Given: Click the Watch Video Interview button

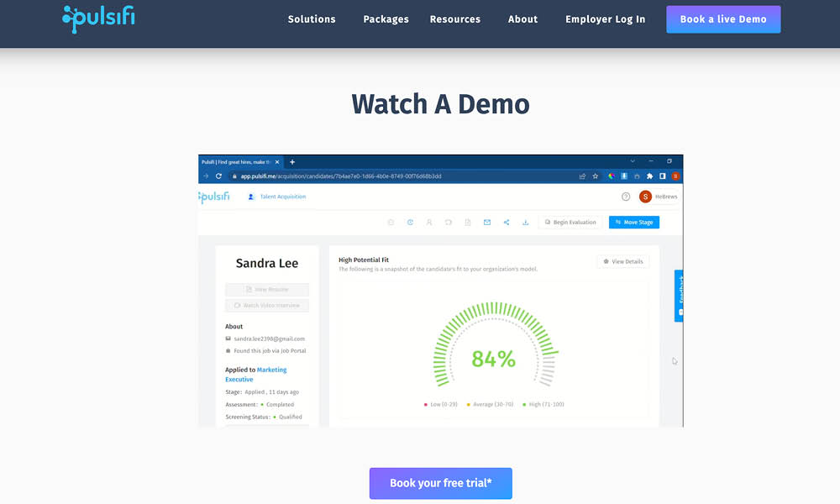Looking at the screenshot, I should (x=267, y=305).
